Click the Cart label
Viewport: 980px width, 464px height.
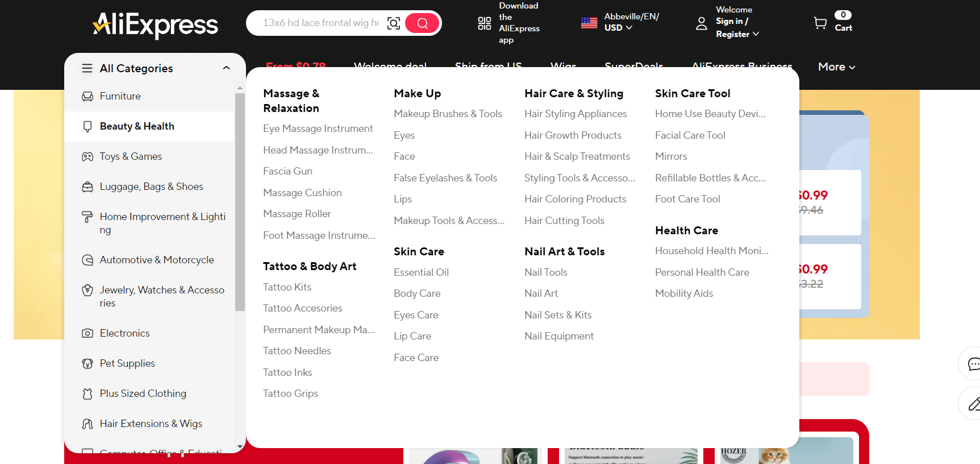click(x=843, y=28)
